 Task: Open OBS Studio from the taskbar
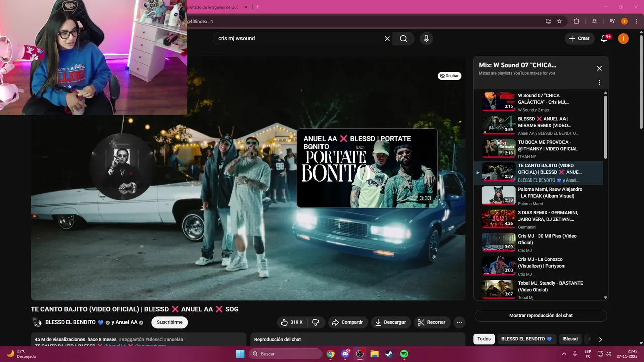[360, 354]
